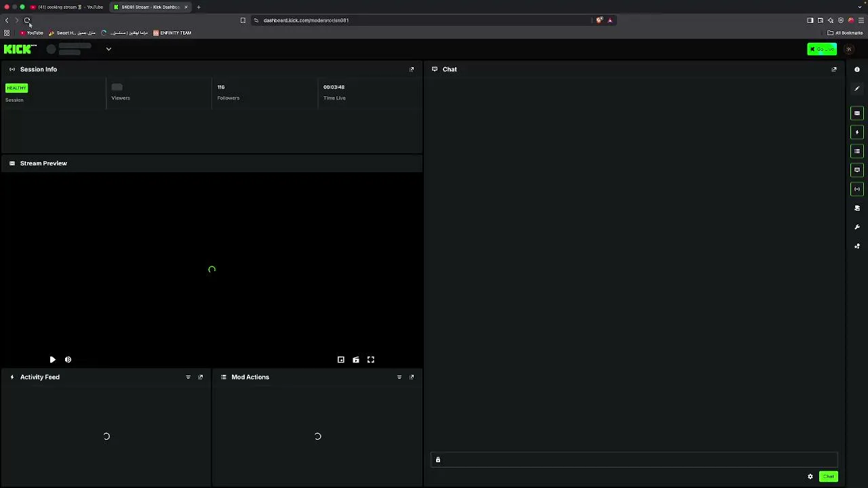The image size is (868, 488).
Task: Click the bottom sidebar dots icon
Action: click(857, 246)
